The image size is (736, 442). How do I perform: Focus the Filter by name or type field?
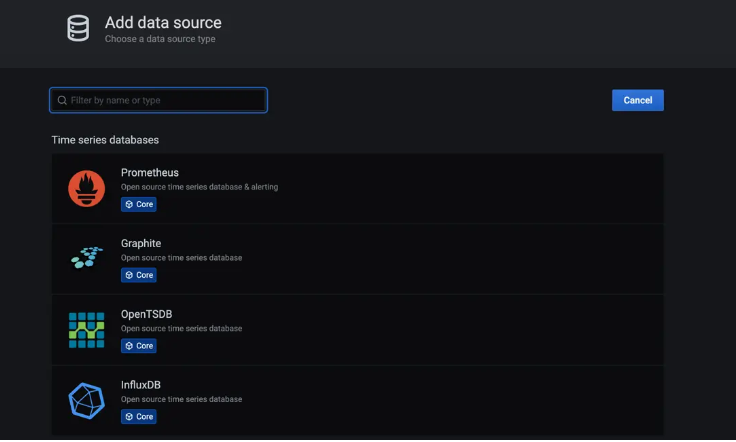pyautogui.click(x=165, y=100)
